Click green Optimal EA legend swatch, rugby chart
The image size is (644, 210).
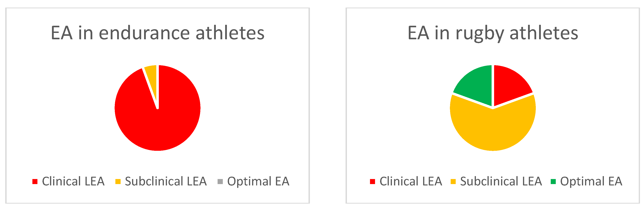(x=553, y=182)
